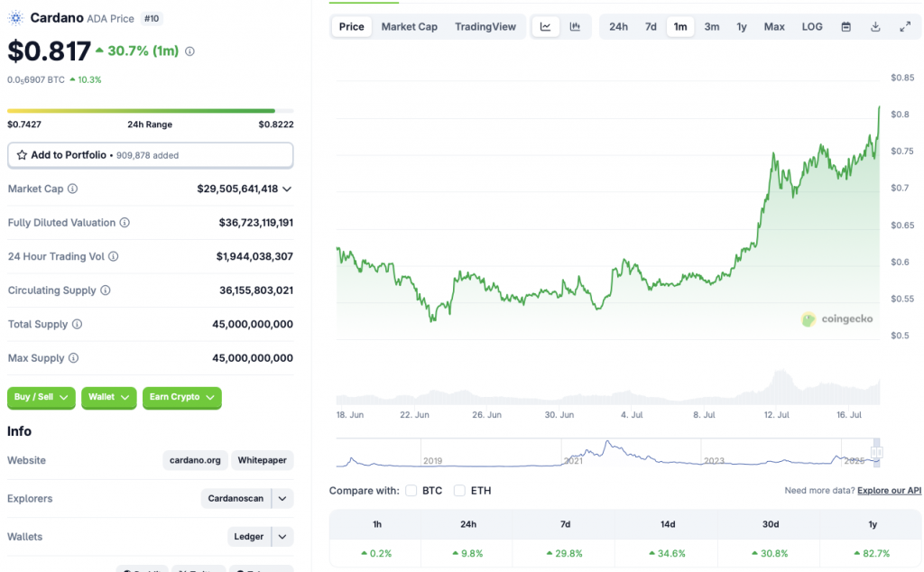
Task: Click the 9.8% 24h change value
Action: (x=468, y=553)
